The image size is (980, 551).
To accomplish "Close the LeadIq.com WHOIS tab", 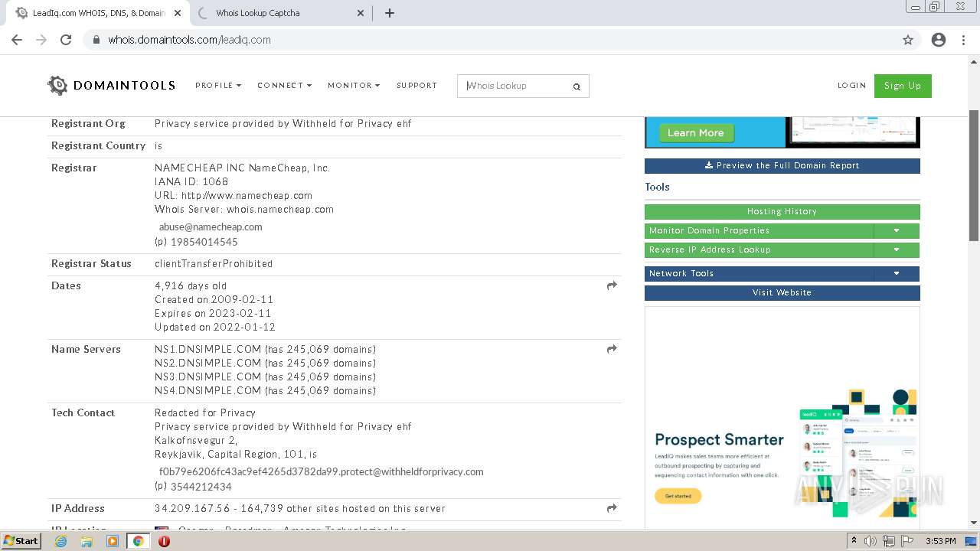I will pos(178,13).
